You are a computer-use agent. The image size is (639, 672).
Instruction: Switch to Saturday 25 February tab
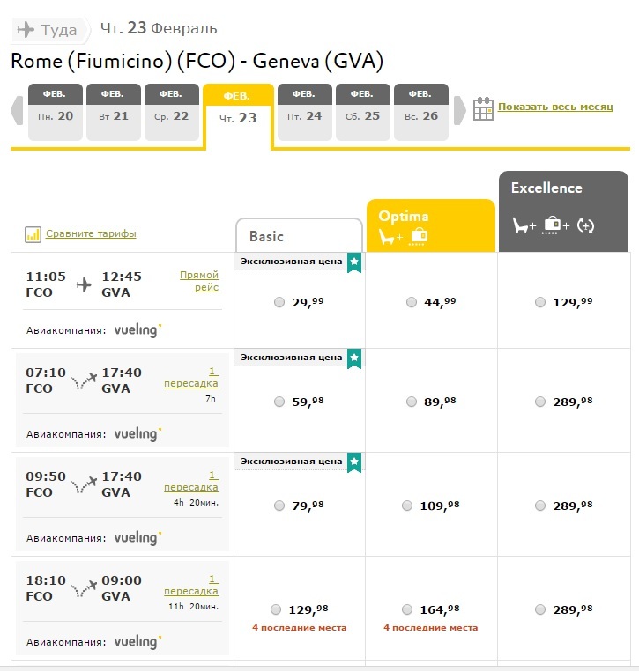[363, 112]
